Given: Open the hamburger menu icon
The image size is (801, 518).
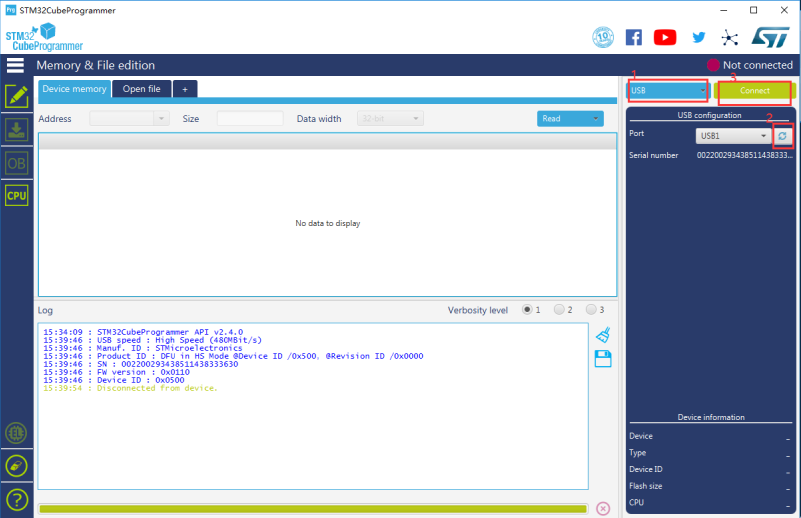Looking at the screenshot, I should click(x=15, y=65).
